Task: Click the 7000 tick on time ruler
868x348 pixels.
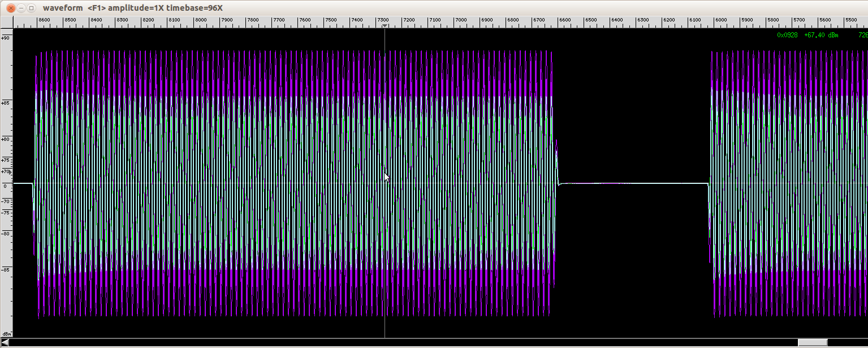Action: pyautogui.click(x=461, y=20)
